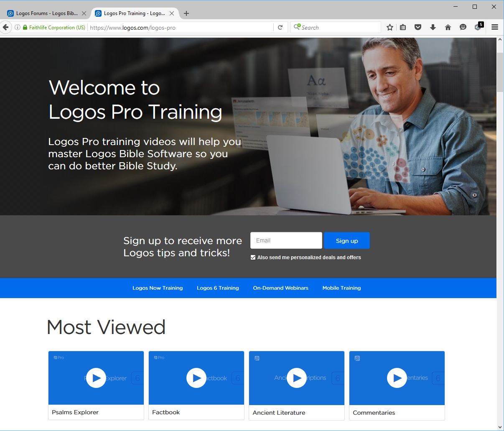This screenshot has width=504, height=431.
Task: Click the blue Sign up button
Action: 347,241
